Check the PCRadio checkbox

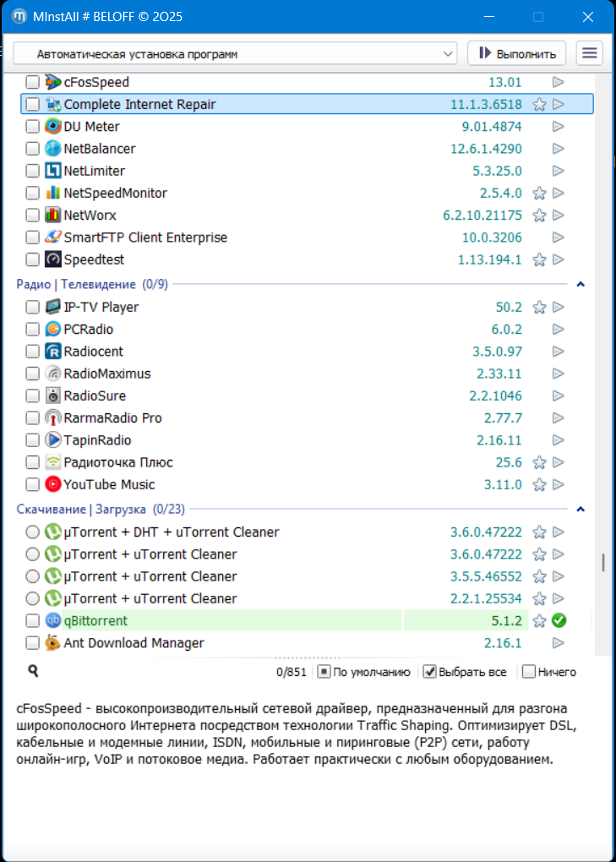click(x=32, y=330)
